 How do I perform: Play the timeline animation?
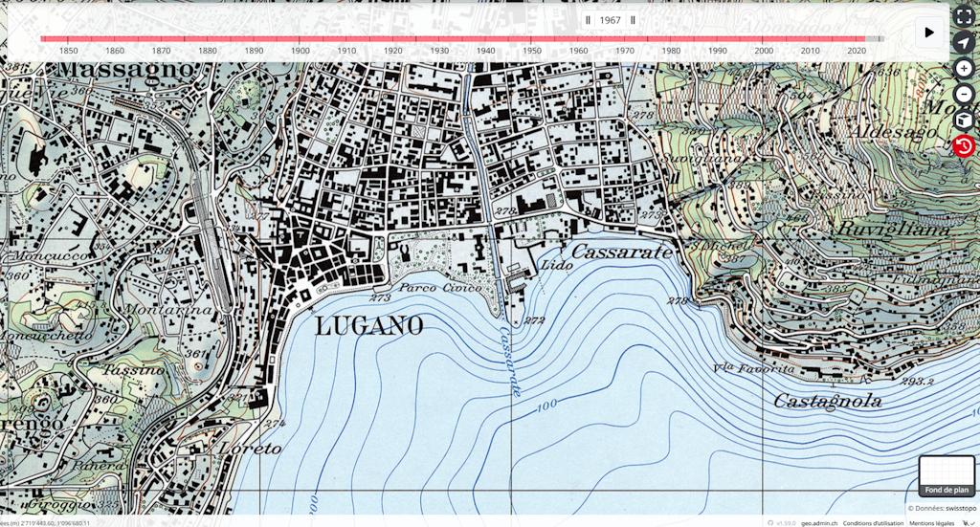click(x=928, y=33)
